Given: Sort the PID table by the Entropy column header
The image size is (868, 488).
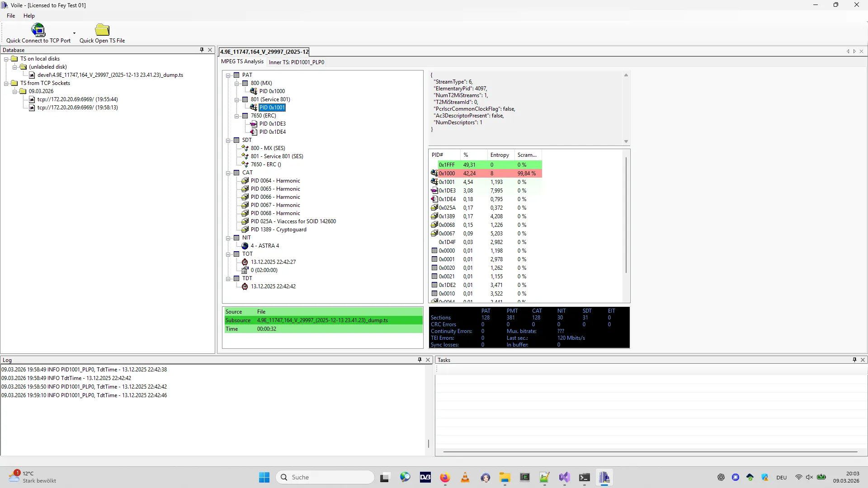Looking at the screenshot, I should coord(500,155).
